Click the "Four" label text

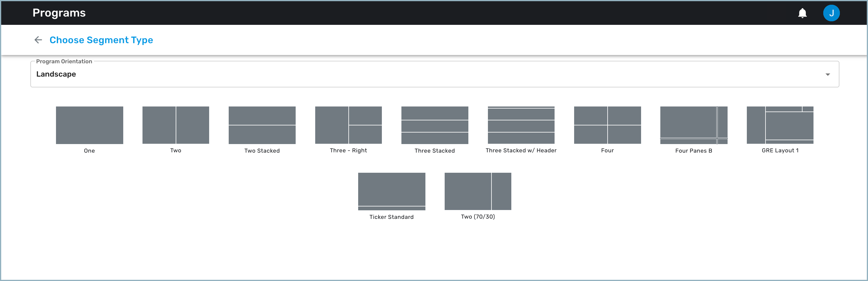[x=607, y=151]
